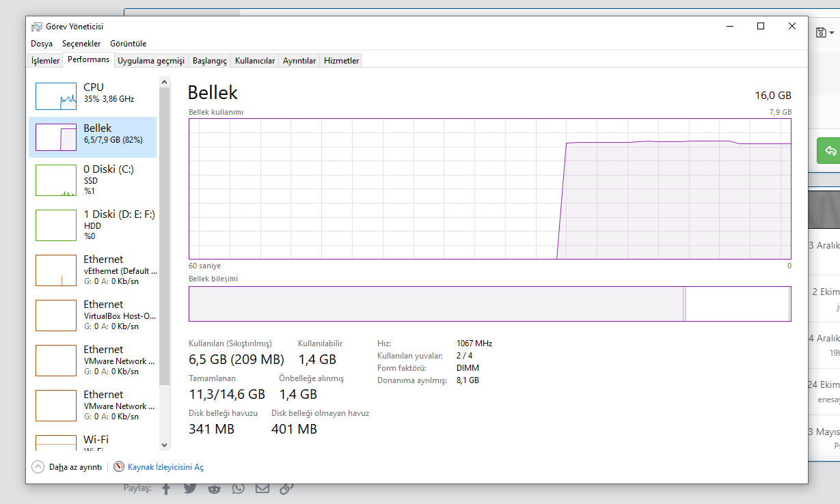Share via Twitter icon in background page
840x504 pixels.
tap(189, 488)
